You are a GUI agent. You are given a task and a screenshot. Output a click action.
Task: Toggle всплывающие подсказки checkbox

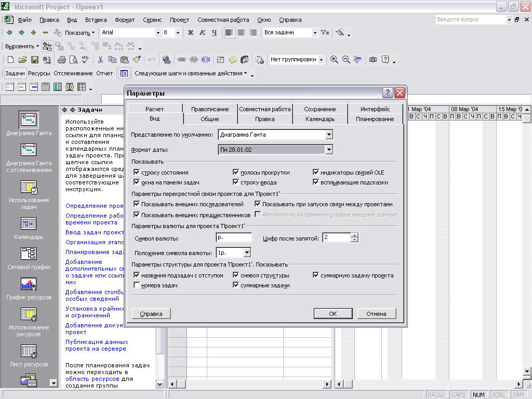[x=316, y=182]
